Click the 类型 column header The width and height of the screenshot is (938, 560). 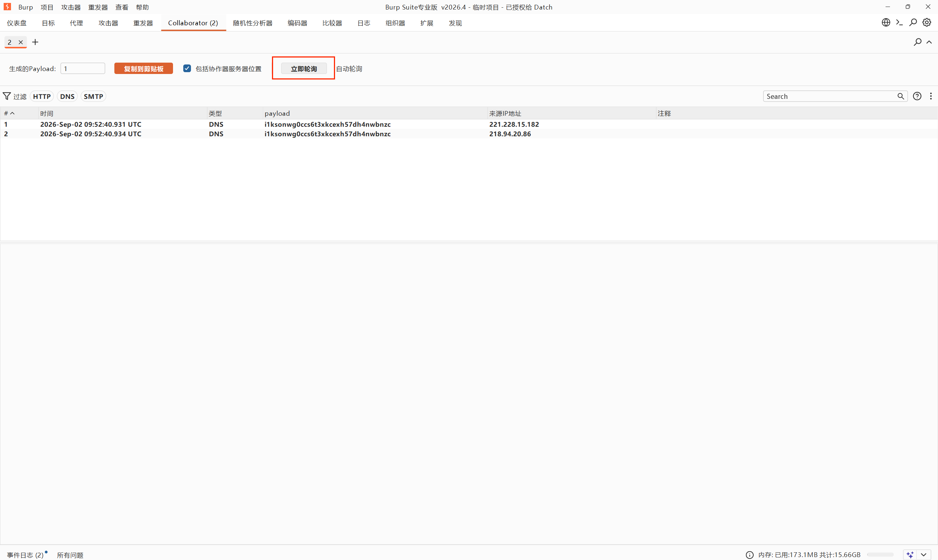[235, 113]
